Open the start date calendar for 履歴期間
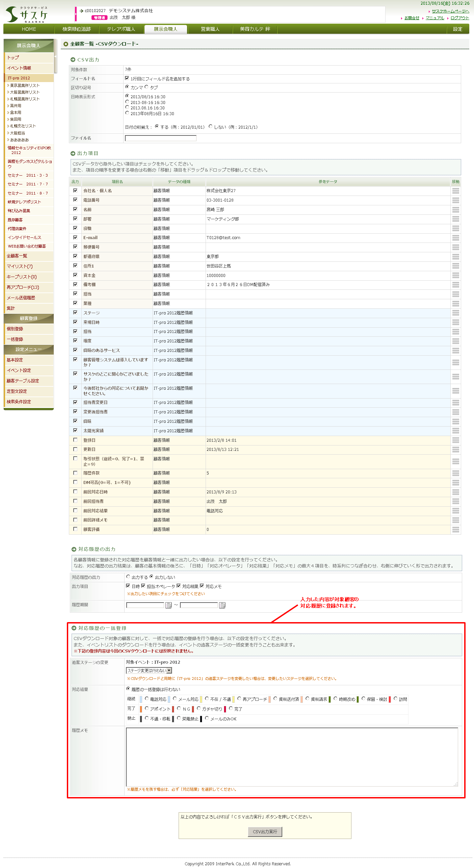Image resolution: width=474 pixels, height=868 pixels. [168, 605]
